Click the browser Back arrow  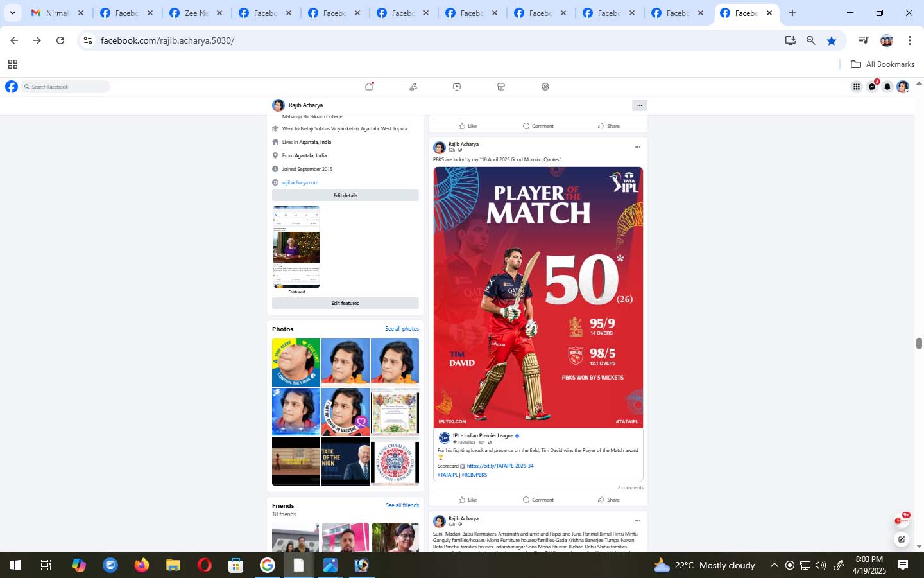14,40
